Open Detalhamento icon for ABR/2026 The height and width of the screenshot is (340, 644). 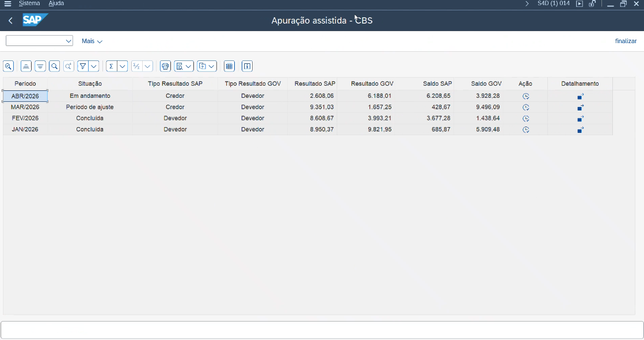[580, 96]
